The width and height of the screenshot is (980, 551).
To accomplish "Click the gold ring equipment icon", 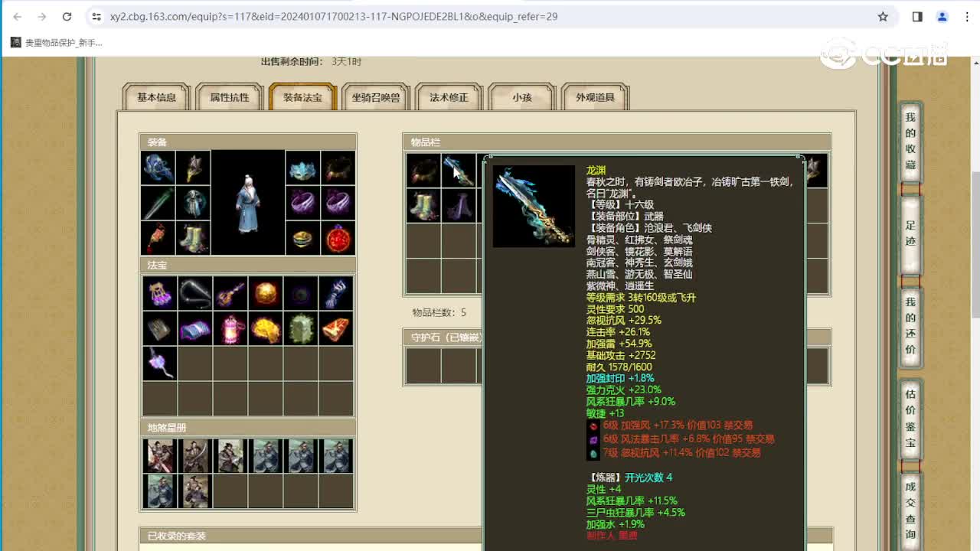I will [x=302, y=238].
